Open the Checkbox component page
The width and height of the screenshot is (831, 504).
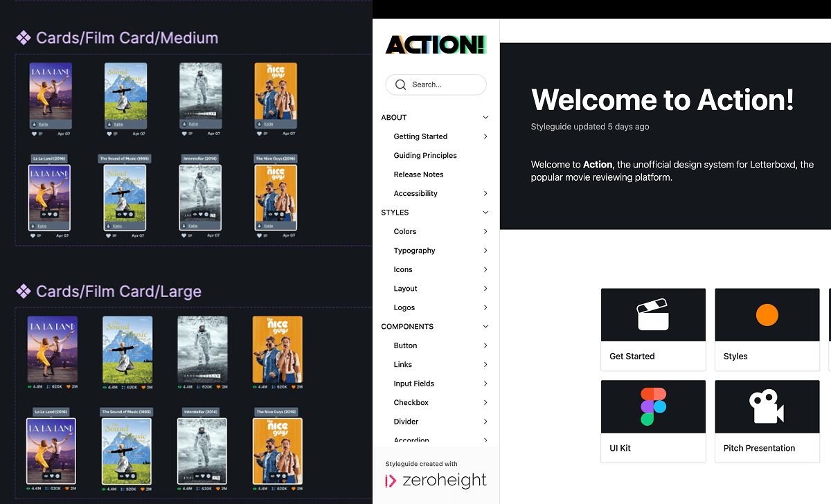click(x=411, y=402)
